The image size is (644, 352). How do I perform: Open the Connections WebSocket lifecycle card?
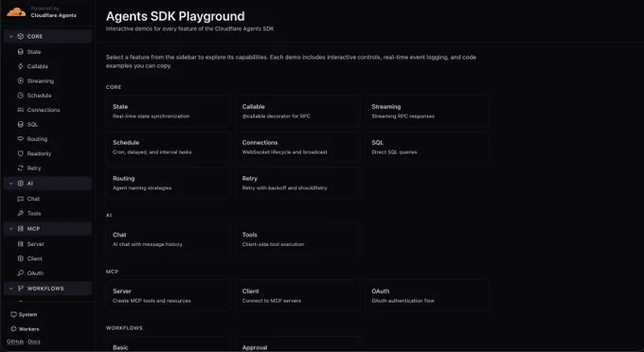point(297,147)
